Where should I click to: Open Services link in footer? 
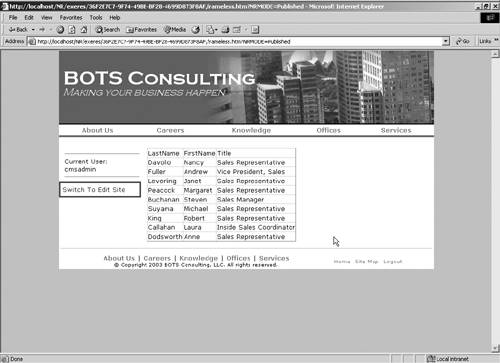point(274,258)
